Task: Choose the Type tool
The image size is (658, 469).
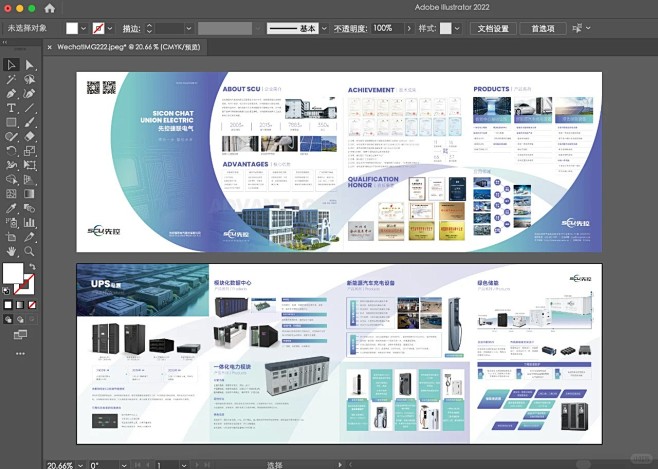Action: coord(11,108)
